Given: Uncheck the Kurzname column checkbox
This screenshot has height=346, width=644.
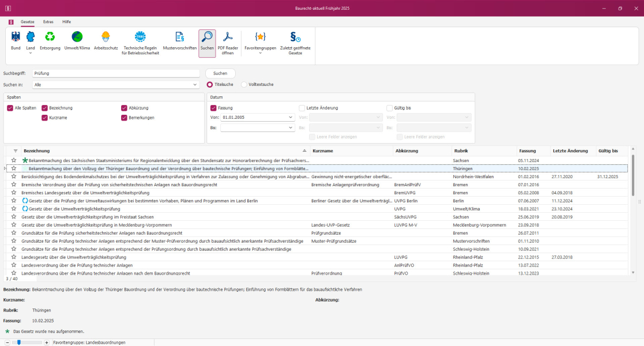Looking at the screenshot, I should 44,118.
